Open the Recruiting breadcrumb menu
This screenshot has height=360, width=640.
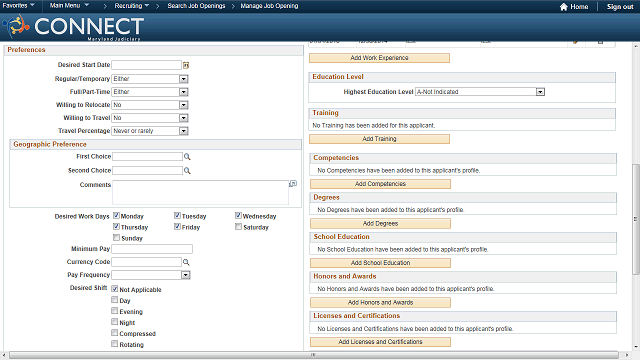[x=131, y=6]
